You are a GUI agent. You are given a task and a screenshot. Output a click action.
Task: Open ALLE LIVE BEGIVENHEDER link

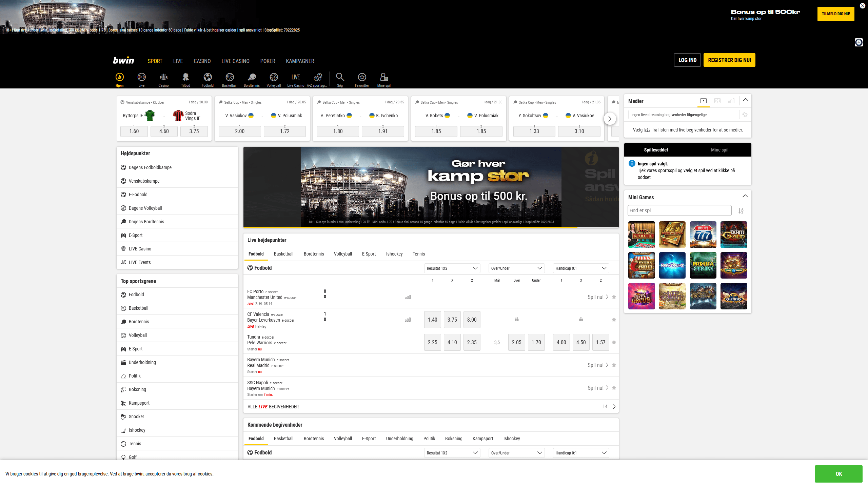pyautogui.click(x=431, y=406)
